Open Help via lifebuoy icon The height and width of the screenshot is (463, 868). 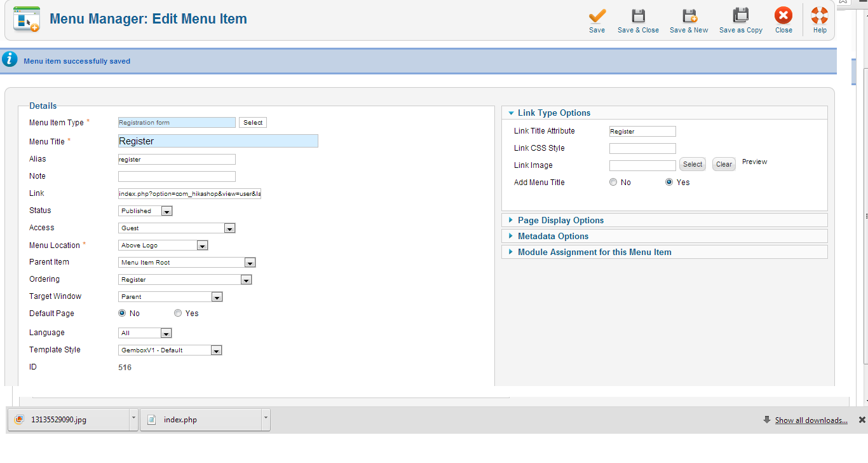tap(820, 16)
